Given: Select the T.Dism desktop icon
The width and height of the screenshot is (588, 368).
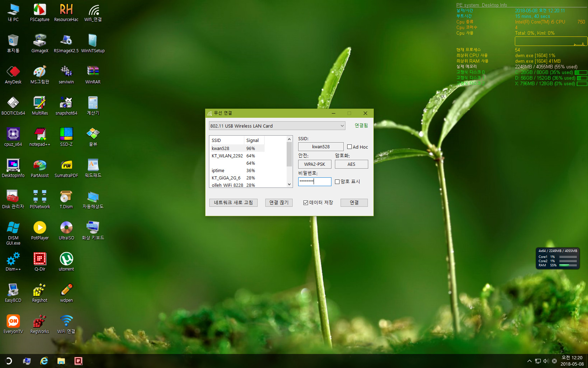Looking at the screenshot, I should tap(66, 200).
